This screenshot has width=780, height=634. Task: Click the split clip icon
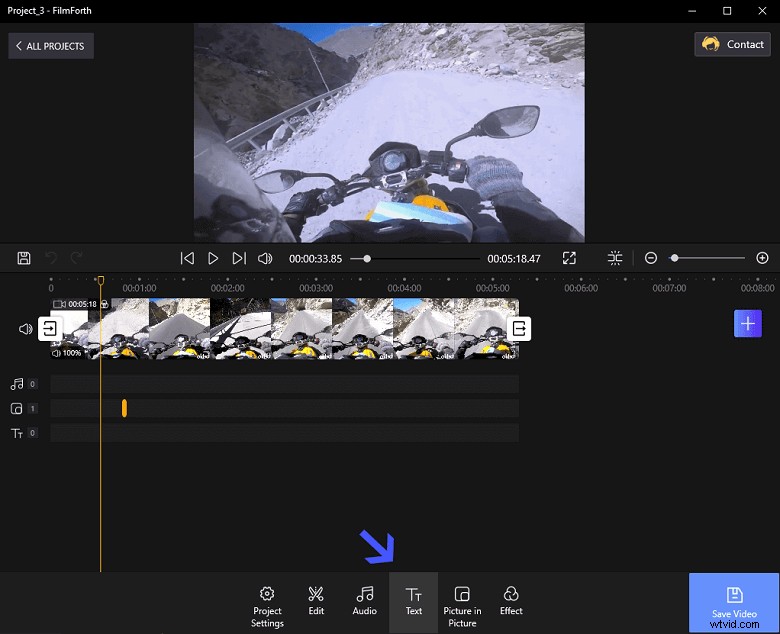tap(615, 258)
